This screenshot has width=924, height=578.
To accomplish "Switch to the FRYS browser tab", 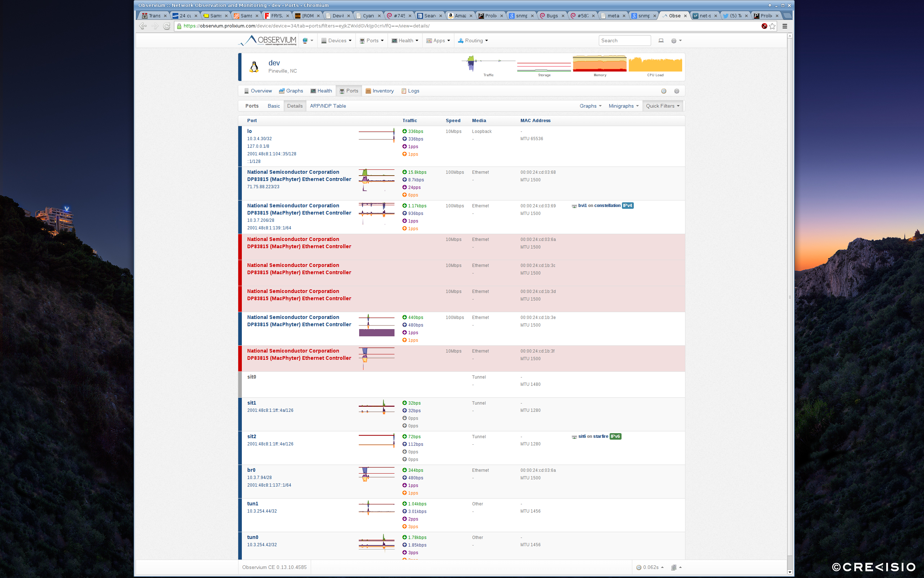I will (277, 16).
